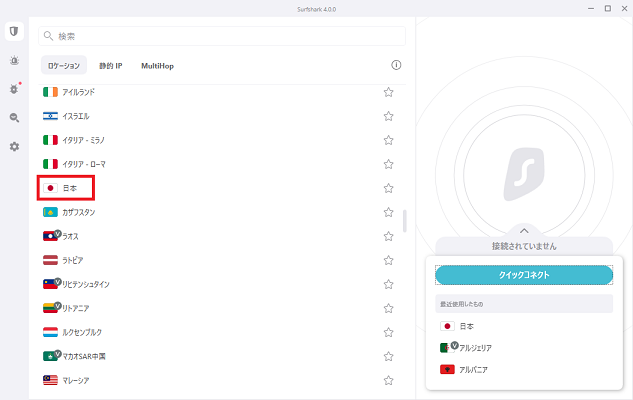
Task: Star the ルクセンブルク location
Action: click(x=388, y=332)
